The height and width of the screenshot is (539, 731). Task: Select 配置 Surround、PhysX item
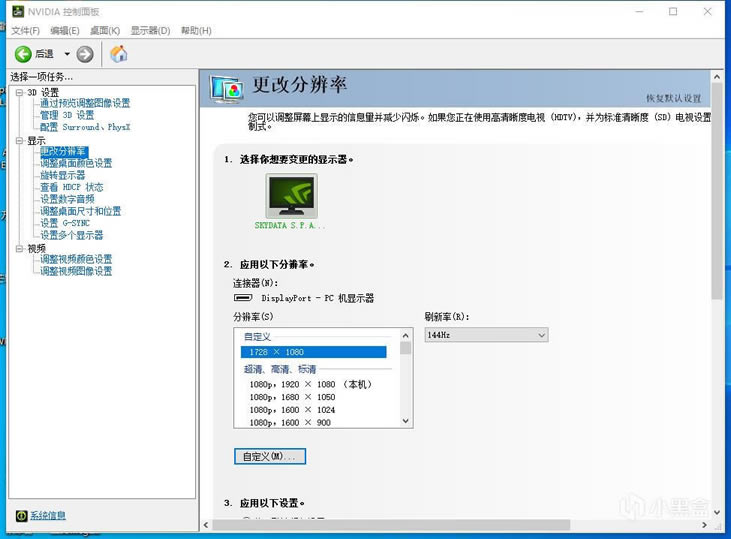click(x=85, y=127)
